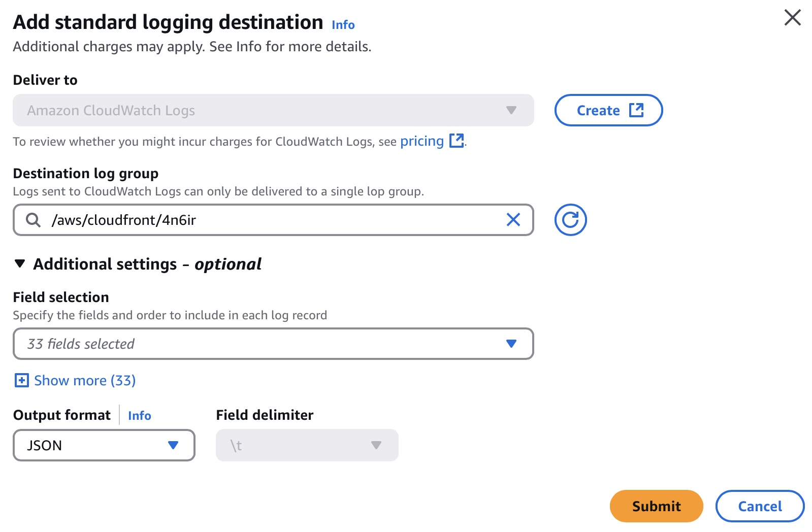Expand Show more (33) fields
This screenshot has height=532, width=812.
coord(85,380)
